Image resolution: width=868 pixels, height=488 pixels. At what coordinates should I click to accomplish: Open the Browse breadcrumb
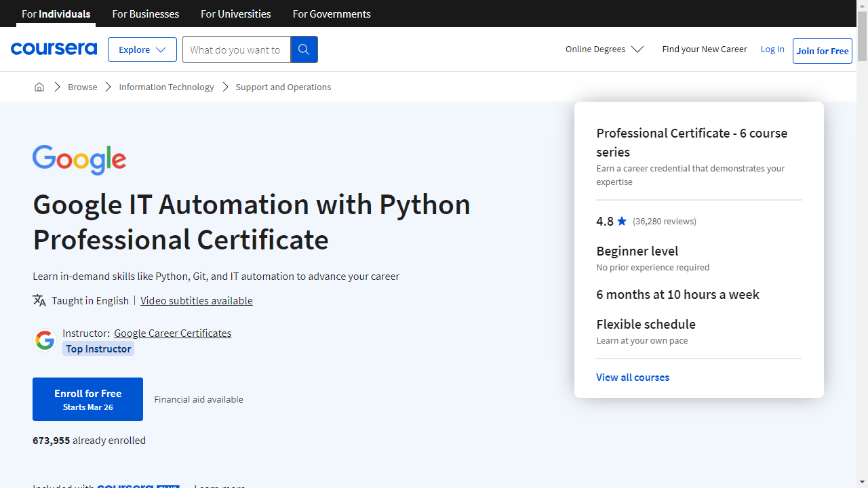(83, 87)
